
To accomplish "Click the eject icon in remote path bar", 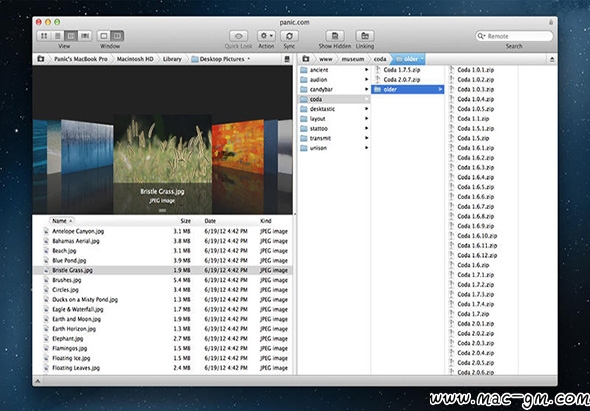I will 552,59.
